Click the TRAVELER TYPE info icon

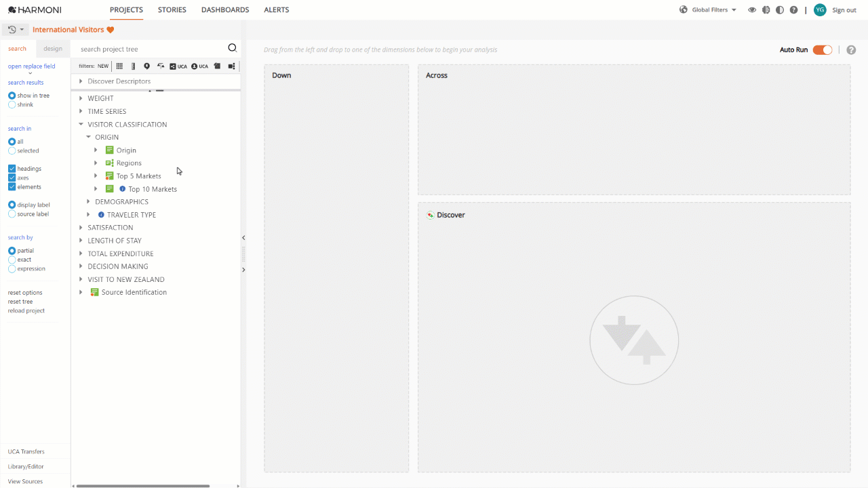[x=101, y=215]
